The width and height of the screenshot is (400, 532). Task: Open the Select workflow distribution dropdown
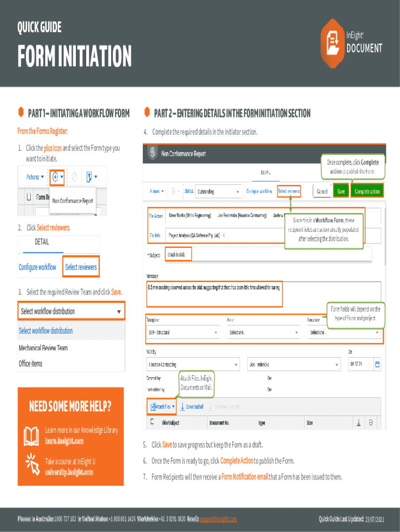(x=71, y=312)
